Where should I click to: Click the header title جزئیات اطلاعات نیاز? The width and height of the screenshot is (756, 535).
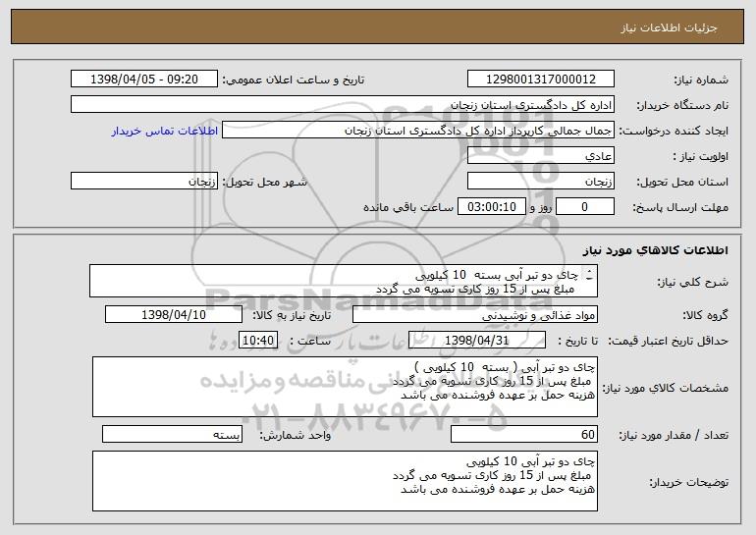click(x=669, y=27)
